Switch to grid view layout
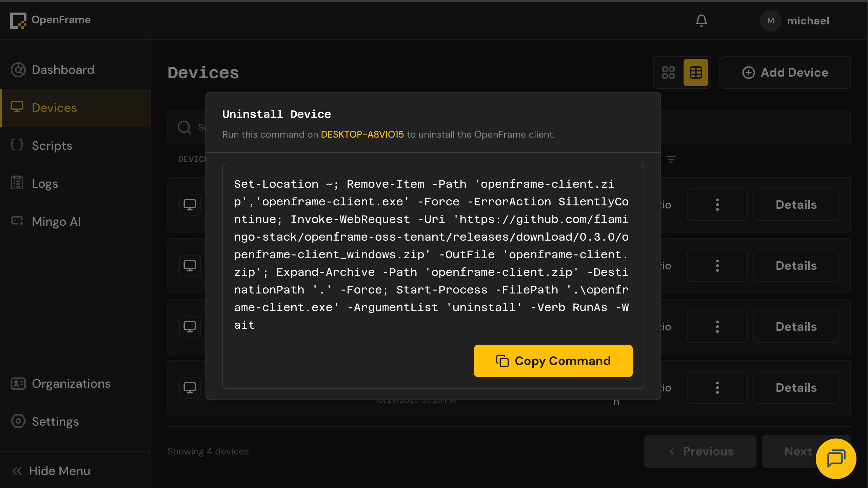Image resolution: width=868 pixels, height=488 pixels. [x=668, y=73]
